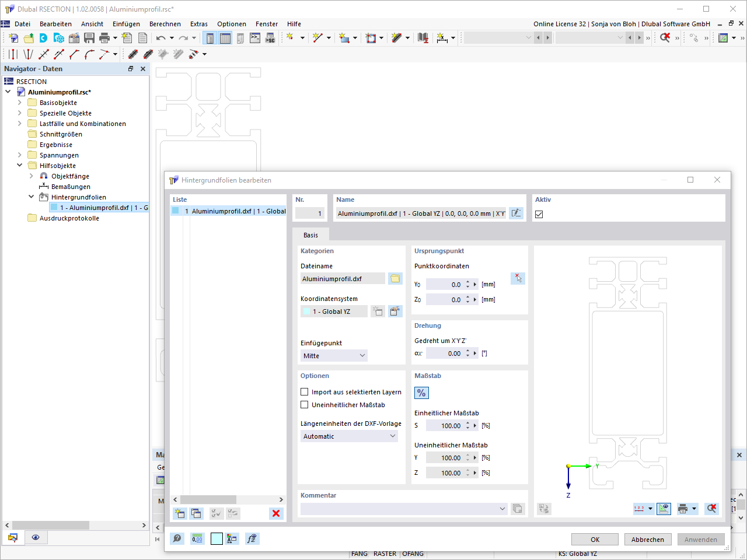
Task: Select Bemaßungen in the navigator
Action: coord(71,187)
